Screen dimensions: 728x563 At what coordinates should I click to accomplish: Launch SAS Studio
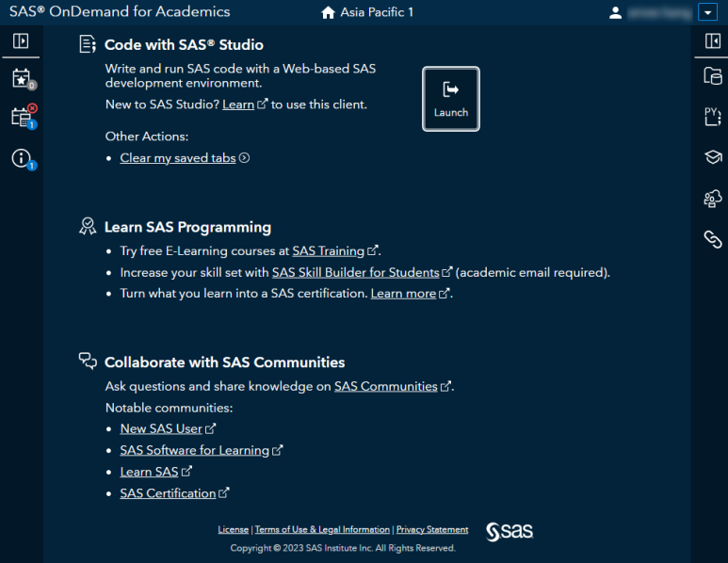click(450, 99)
